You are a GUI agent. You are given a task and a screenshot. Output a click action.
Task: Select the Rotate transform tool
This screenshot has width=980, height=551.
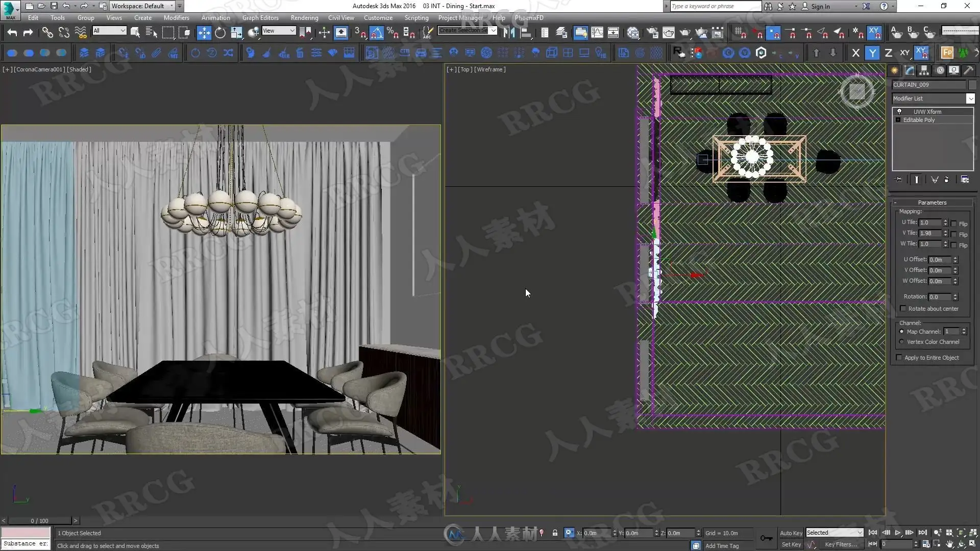[220, 33]
